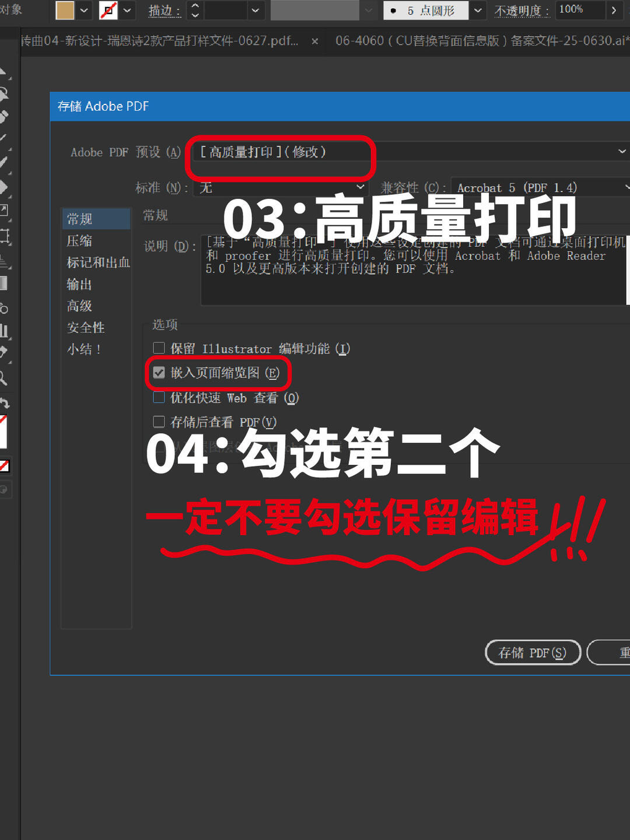630x840 pixels.
Task: Switch to the 转曲04-新设计 pdf document tab
Action: pyautogui.click(x=160, y=41)
